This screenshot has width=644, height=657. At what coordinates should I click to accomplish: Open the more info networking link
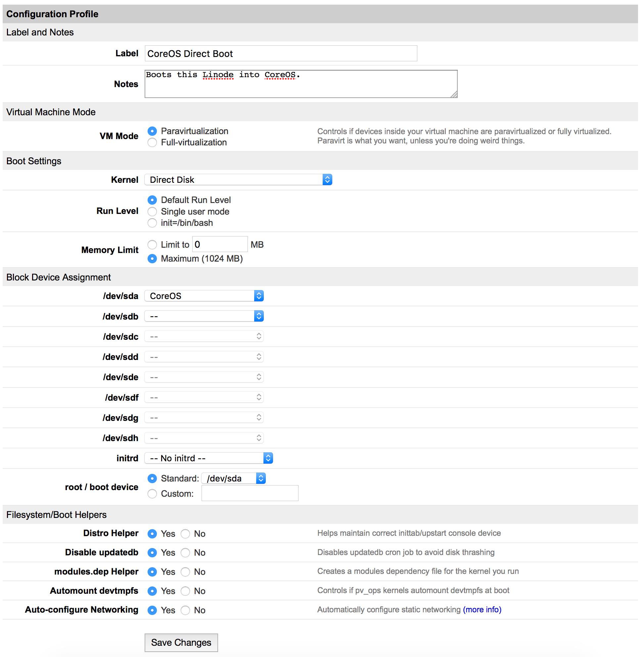coord(482,610)
